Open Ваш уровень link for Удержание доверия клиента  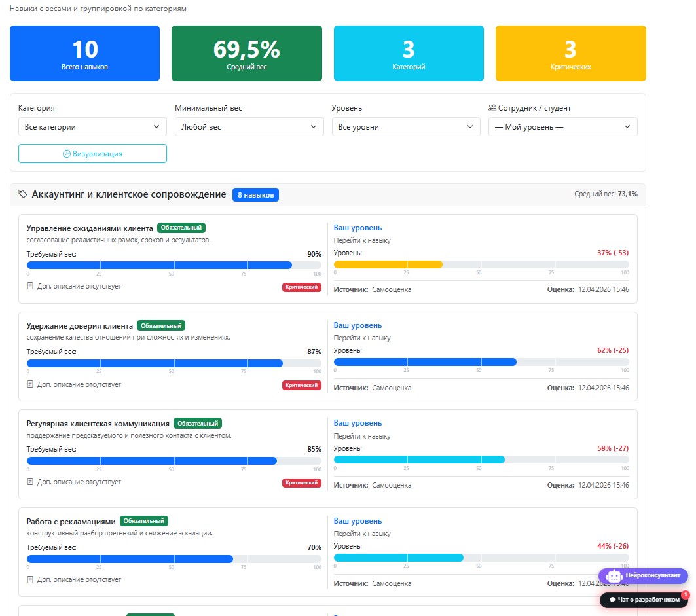coord(357,325)
